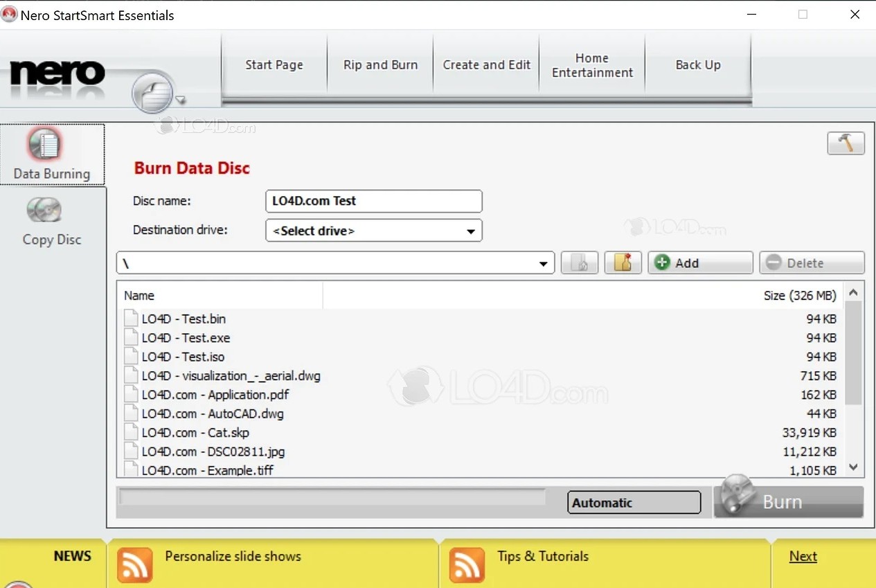
Task: Click the burn file icon beside the path
Action: (580, 262)
